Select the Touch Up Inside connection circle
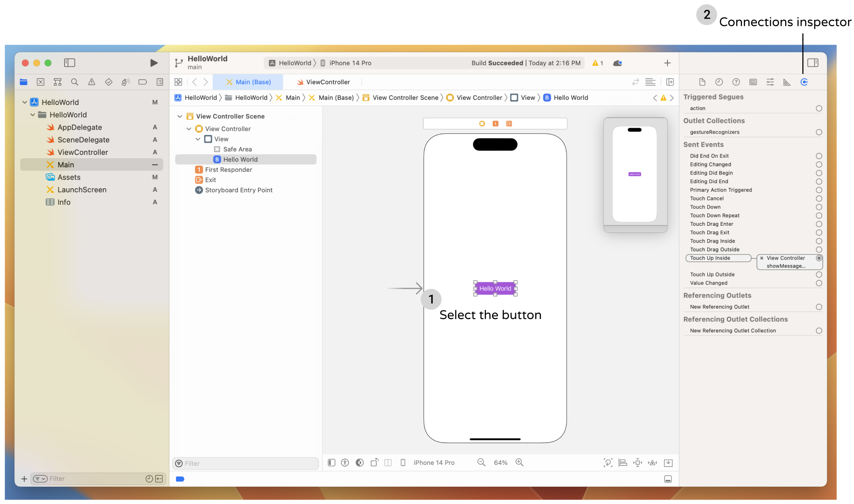This screenshot has height=504, width=854. pyautogui.click(x=819, y=258)
